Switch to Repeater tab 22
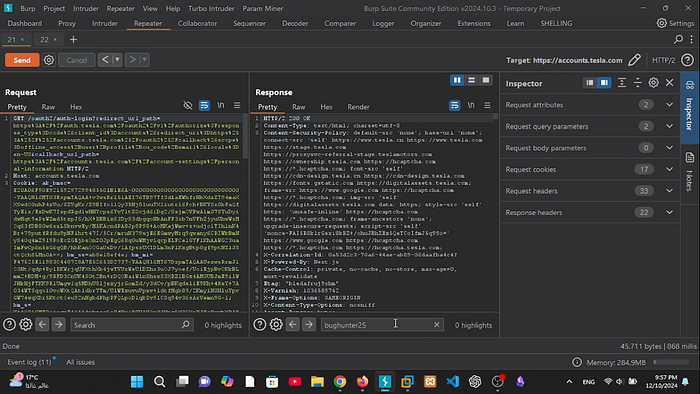Screen dimensions: 700x394 (x=44, y=40)
